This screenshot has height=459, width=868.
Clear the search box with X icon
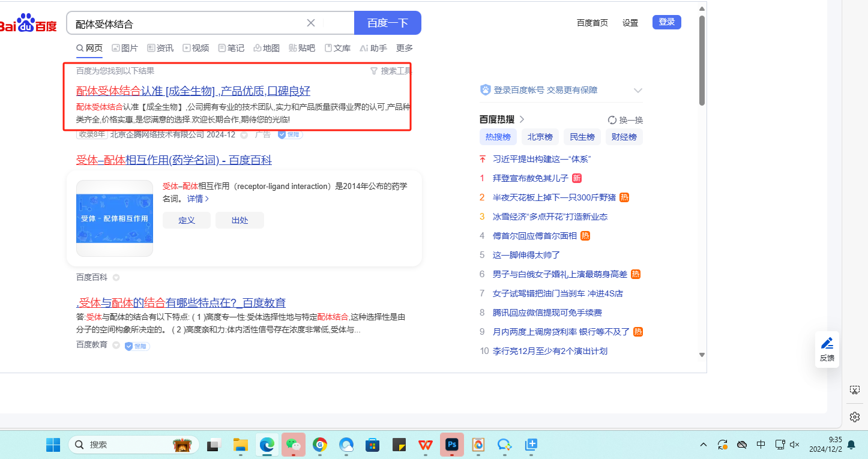pos(311,23)
